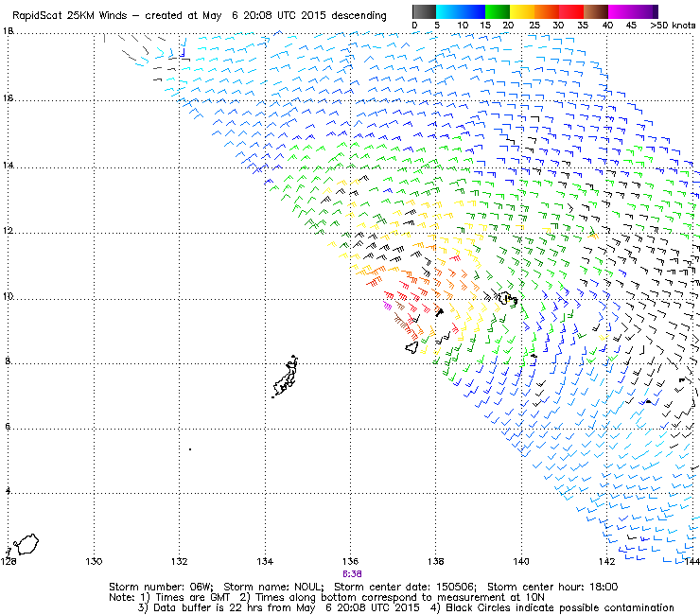
Task: Click the legend label '25'
Action: (x=534, y=26)
